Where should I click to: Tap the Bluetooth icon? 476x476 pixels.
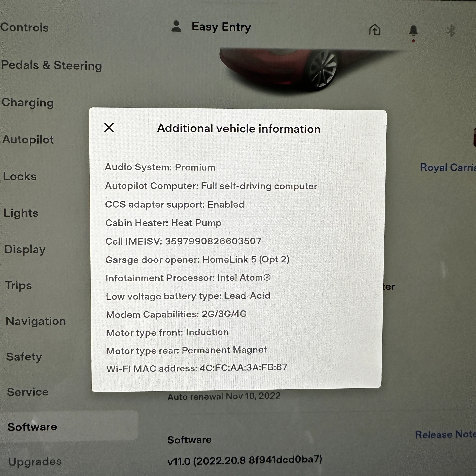tap(451, 31)
